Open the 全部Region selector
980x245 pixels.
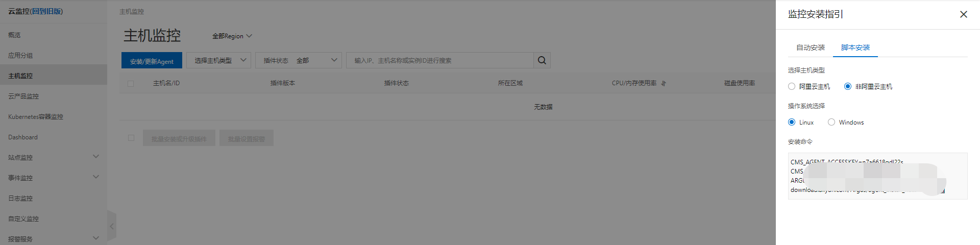(232, 36)
